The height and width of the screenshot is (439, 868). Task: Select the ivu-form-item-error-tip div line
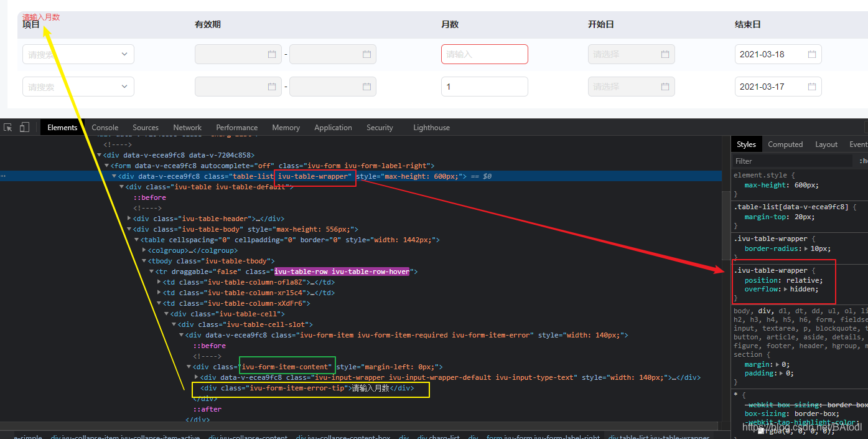point(307,388)
